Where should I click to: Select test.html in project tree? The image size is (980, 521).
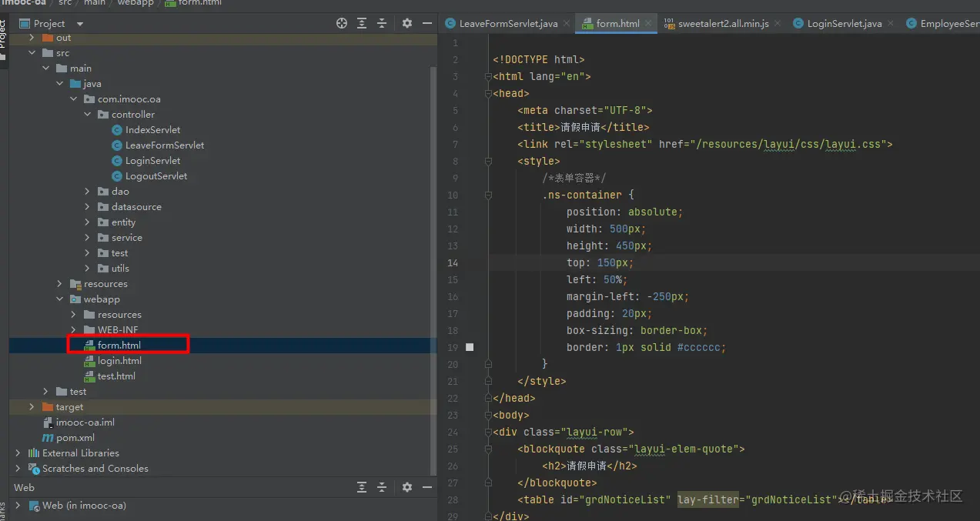pyautogui.click(x=109, y=376)
